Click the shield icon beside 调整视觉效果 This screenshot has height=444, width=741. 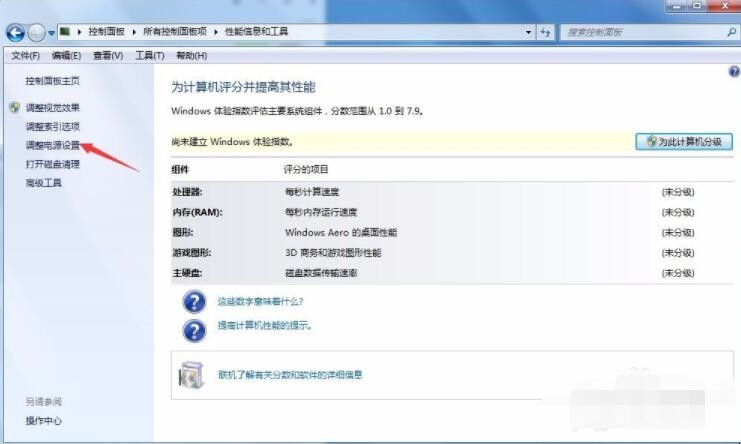[15, 107]
